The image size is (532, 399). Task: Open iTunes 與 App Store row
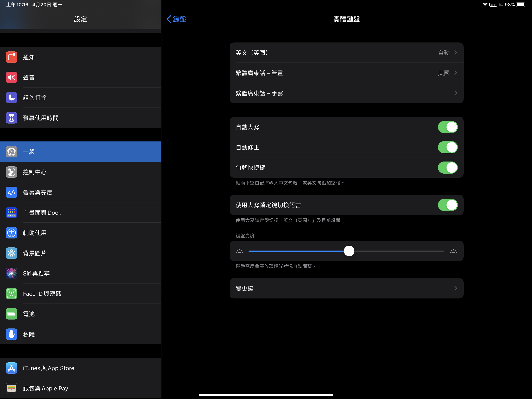pyautogui.click(x=81, y=368)
